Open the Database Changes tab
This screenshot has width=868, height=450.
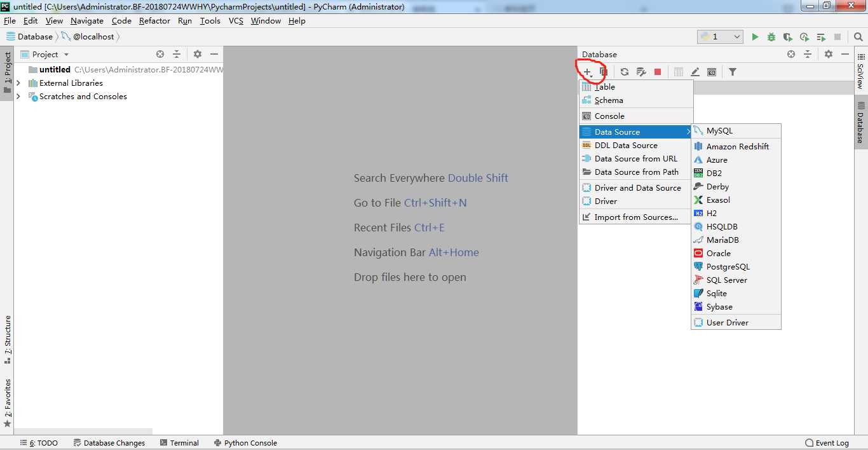pyautogui.click(x=109, y=443)
